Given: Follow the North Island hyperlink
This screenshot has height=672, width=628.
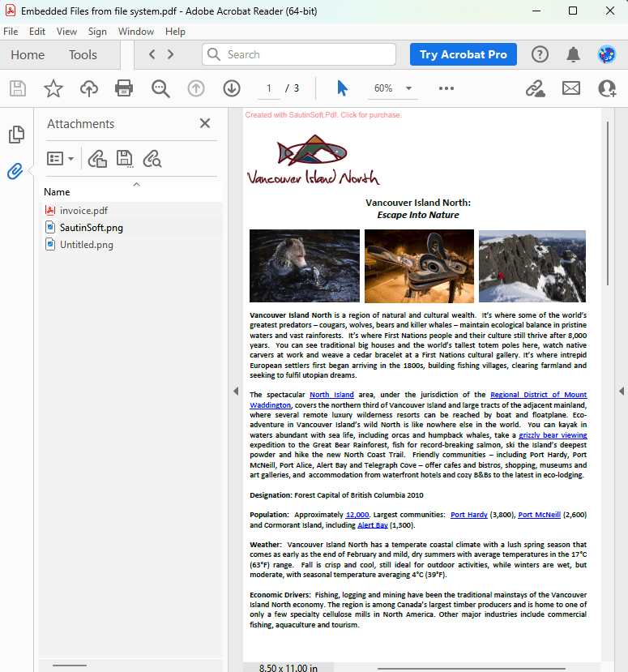Looking at the screenshot, I should (331, 395).
